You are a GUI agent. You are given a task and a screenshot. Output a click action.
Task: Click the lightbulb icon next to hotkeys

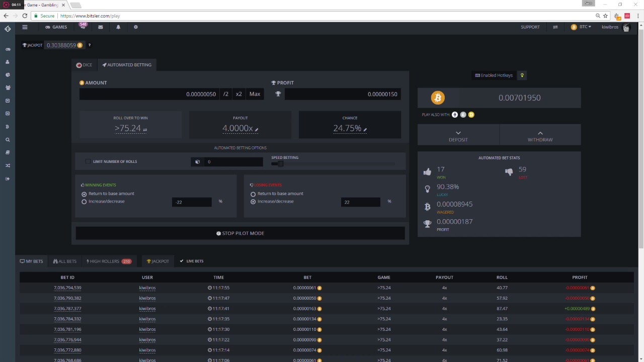pyautogui.click(x=522, y=75)
